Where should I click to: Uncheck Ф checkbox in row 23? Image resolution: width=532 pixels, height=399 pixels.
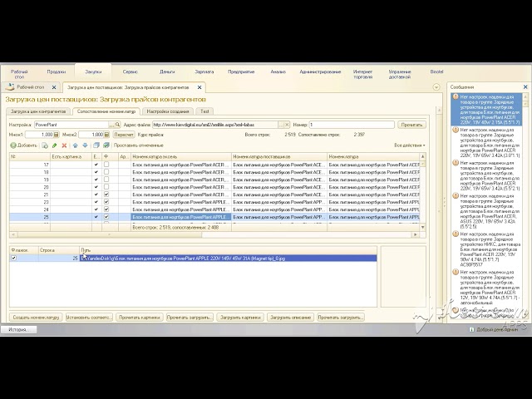(106, 201)
